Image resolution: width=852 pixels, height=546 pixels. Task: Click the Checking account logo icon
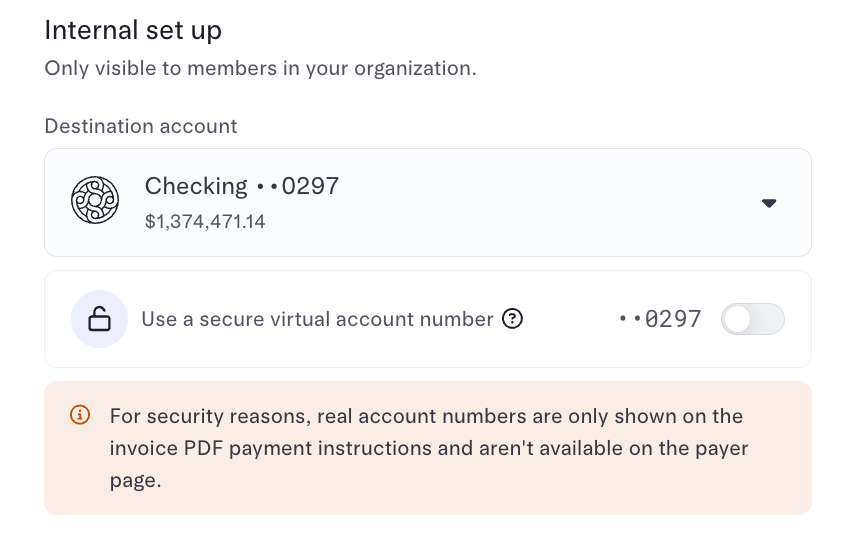[95, 200]
